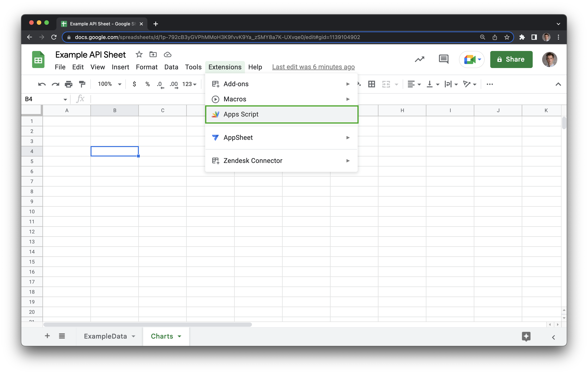Star the Example API Sheet document
The image size is (588, 374).
(139, 55)
